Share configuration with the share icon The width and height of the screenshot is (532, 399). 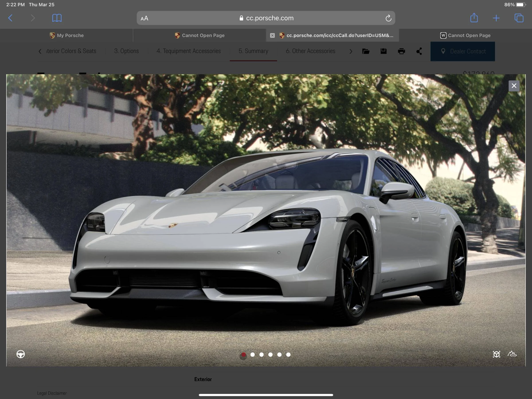click(x=419, y=51)
